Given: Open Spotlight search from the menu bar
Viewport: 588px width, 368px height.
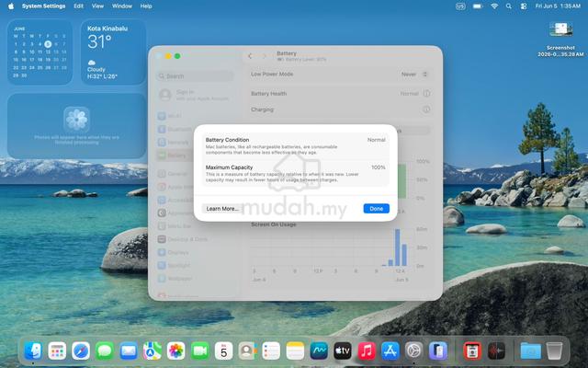Looking at the screenshot, I should click(508, 6).
